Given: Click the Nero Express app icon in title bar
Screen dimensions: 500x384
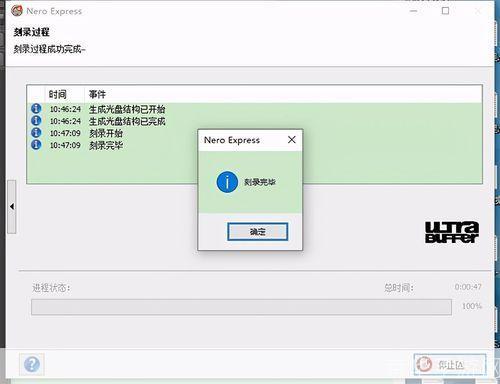Looking at the screenshot, I should [x=17, y=11].
